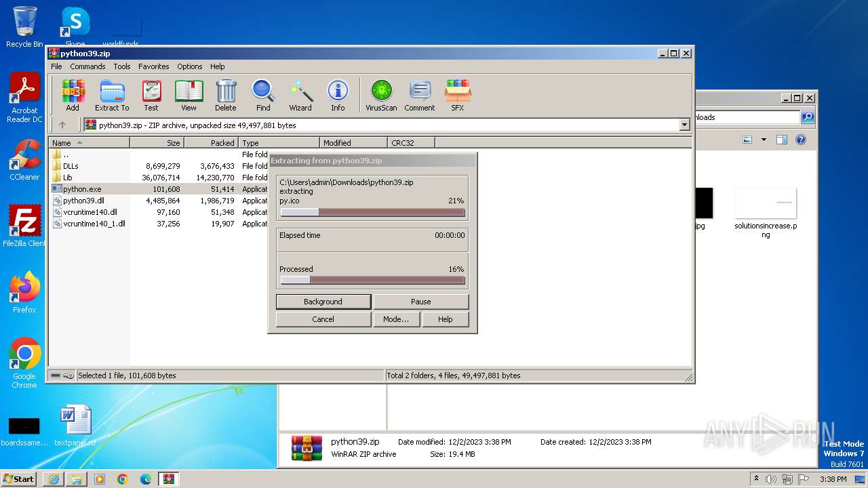The height and width of the screenshot is (488, 868).
Task: Open Recycle Bin desktop icon
Action: click(24, 28)
